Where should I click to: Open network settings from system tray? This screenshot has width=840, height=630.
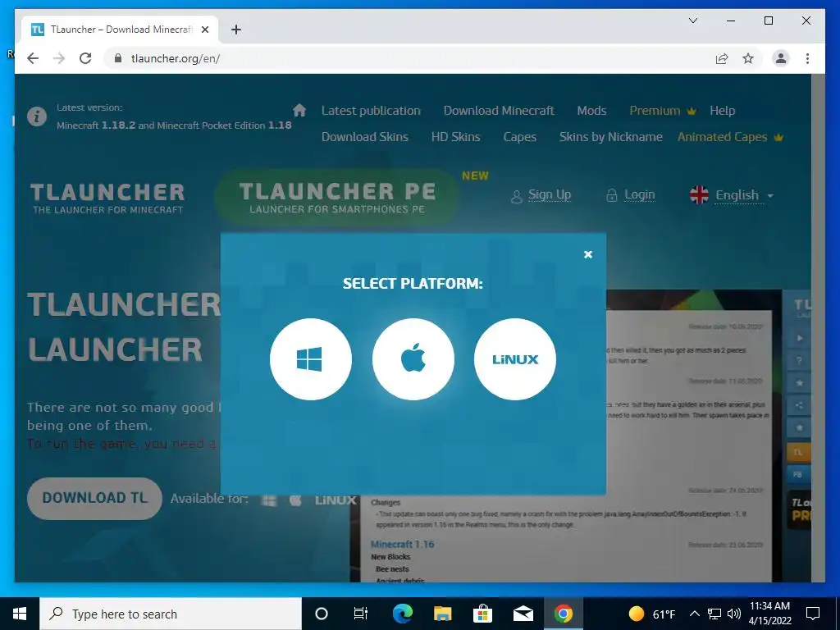[714, 614]
